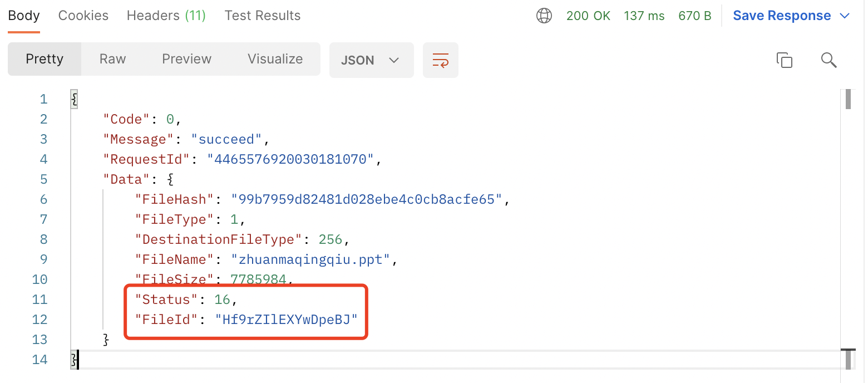This screenshot has width=868, height=383.
Task: Copy the response body with copy icon
Action: [784, 60]
